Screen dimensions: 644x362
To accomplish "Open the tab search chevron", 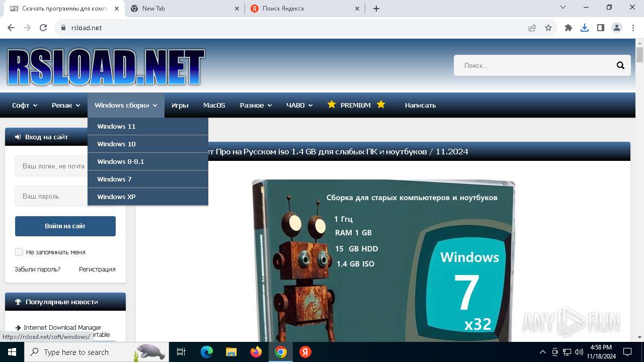I will coord(563,8).
